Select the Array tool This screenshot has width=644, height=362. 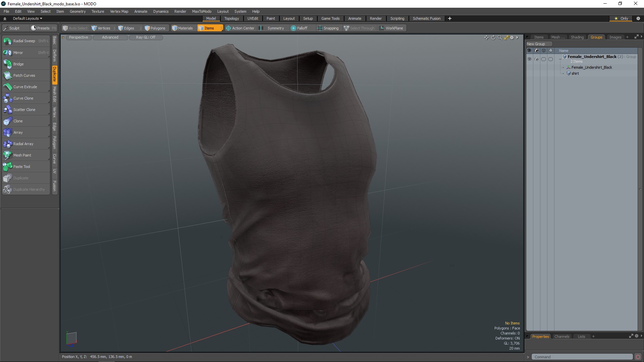pyautogui.click(x=26, y=132)
